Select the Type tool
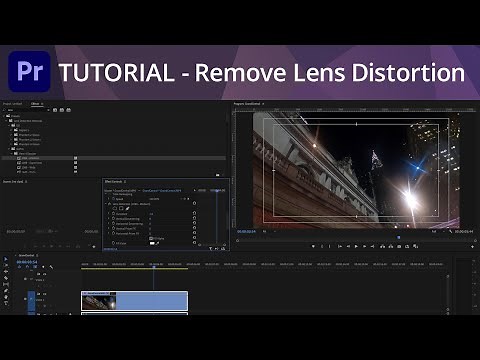480x360 pixels. coord(6,303)
